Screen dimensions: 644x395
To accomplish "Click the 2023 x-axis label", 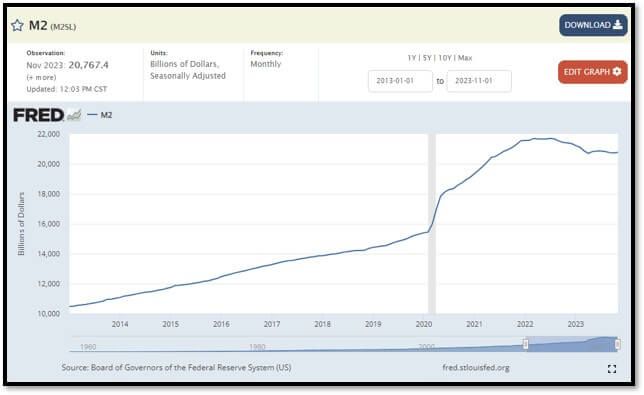I will 575,324.
